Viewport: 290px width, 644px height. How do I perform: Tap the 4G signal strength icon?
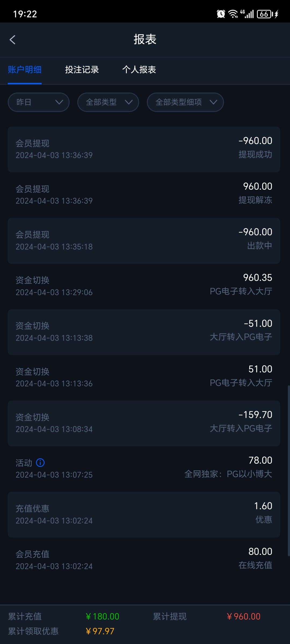coord(247,14)
